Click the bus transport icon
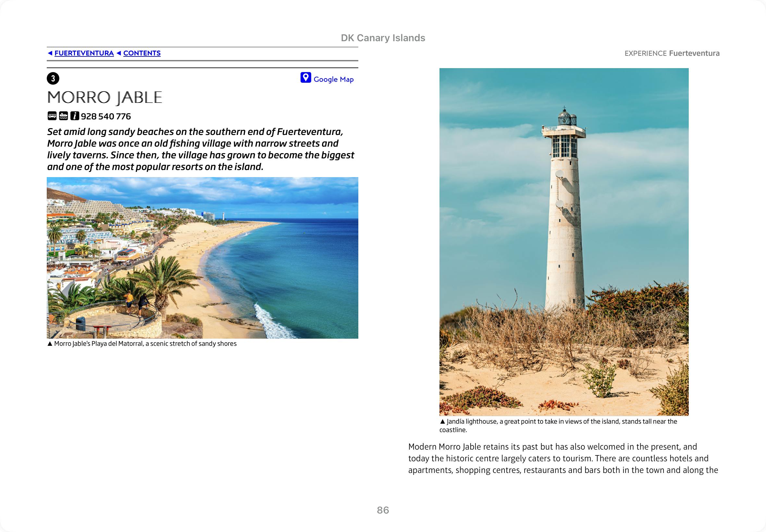Screen dimensions: 766x532 52,116
